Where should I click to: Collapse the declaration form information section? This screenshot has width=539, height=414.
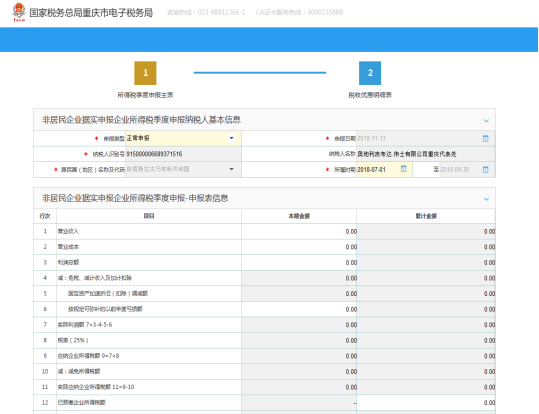coord(486,199)
